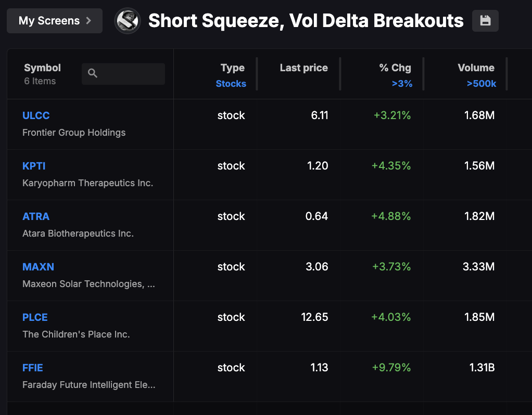Viewport: 532px width, 415px height.
Task: Open the FFIE ticker link
Action: click(33, 368)
